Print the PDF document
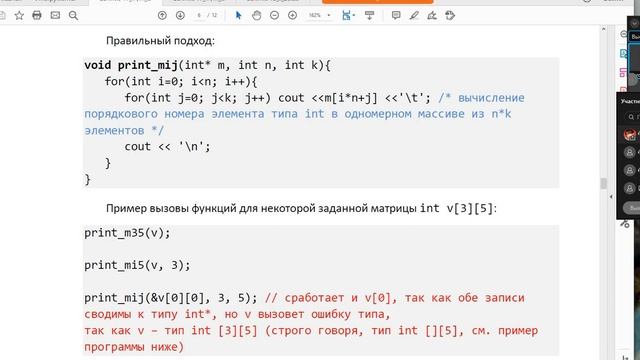The image size is (640, 360). pyautogui.click(x=37, y=16)
